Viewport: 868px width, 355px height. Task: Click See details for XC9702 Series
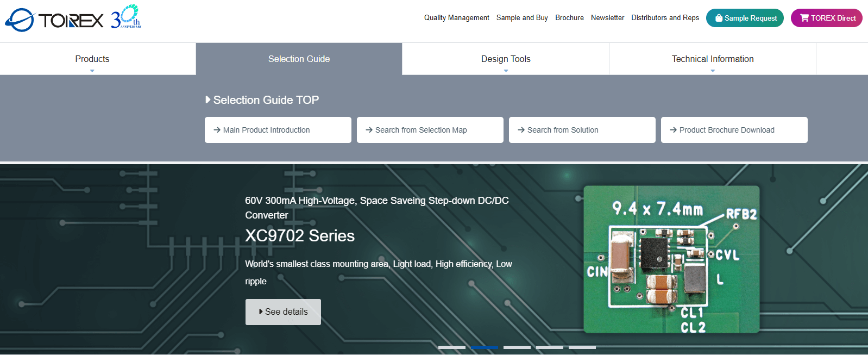pyautogui.click(x=283, y=312)
